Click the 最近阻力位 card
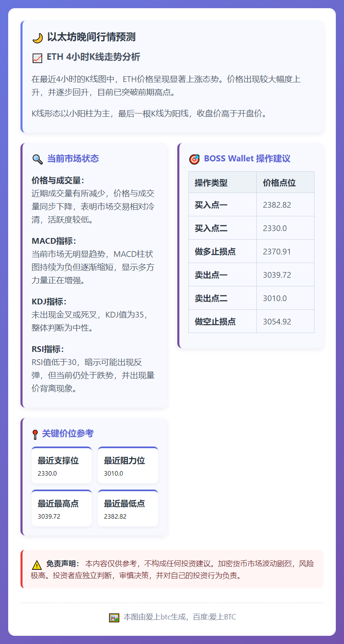 coord(128,465)
